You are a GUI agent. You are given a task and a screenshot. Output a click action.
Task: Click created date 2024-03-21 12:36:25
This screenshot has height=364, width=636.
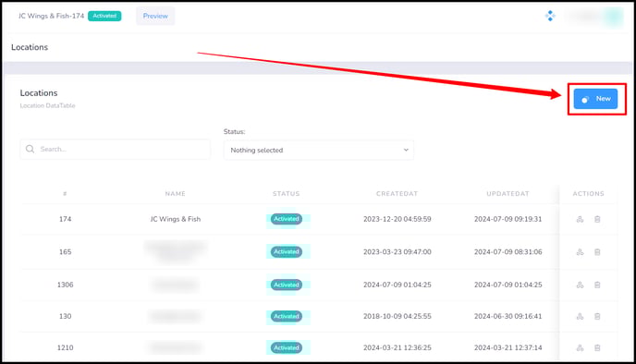pyautogui.click(x=397, y=347)
